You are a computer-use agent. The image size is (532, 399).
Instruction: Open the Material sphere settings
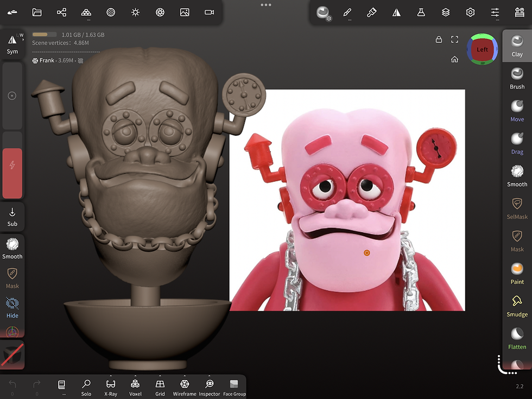[x=324, y=13]
